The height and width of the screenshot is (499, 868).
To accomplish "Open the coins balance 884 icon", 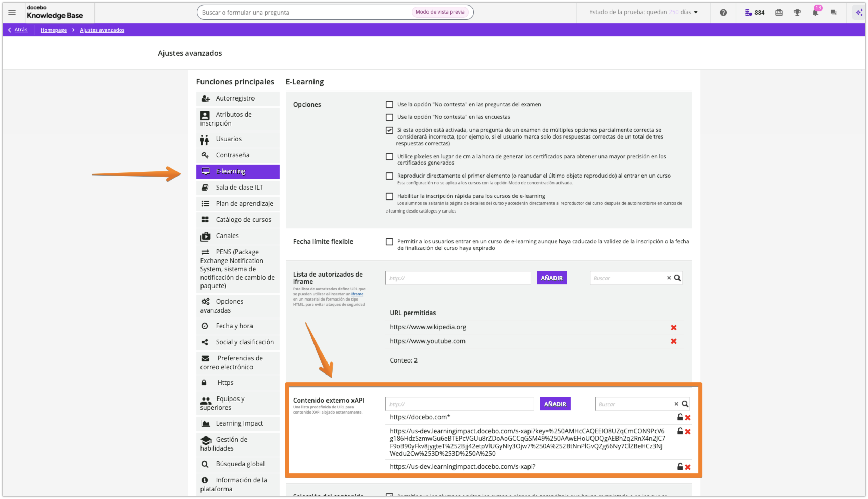I will [754, 13].
